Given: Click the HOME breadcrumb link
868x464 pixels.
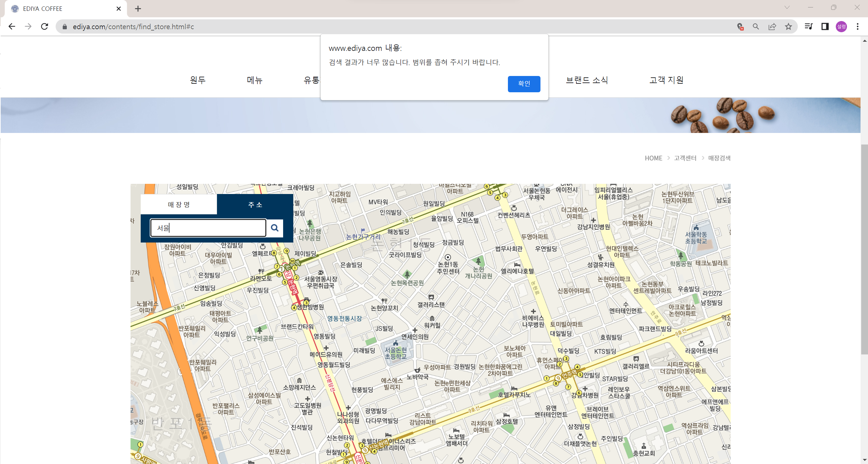Looking at the screenshot, I should 653,158.
